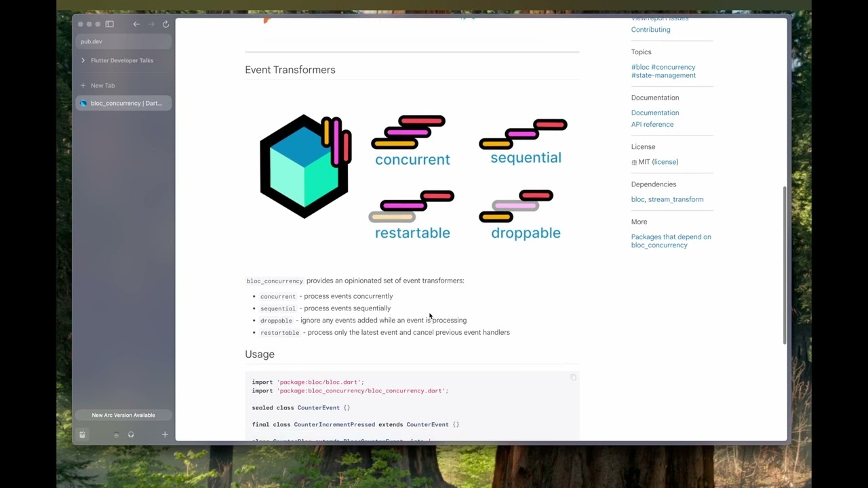Click the 'CounterIncrementPressed' class name in code
The width and height of the screenshot is (868, 488).
(334, 425)
